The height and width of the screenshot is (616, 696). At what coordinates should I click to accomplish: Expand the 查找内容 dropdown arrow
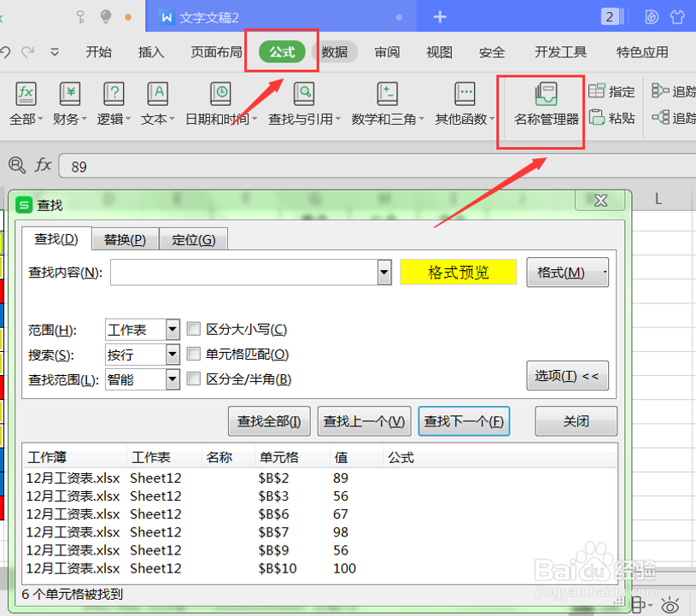tap(384, 273)
